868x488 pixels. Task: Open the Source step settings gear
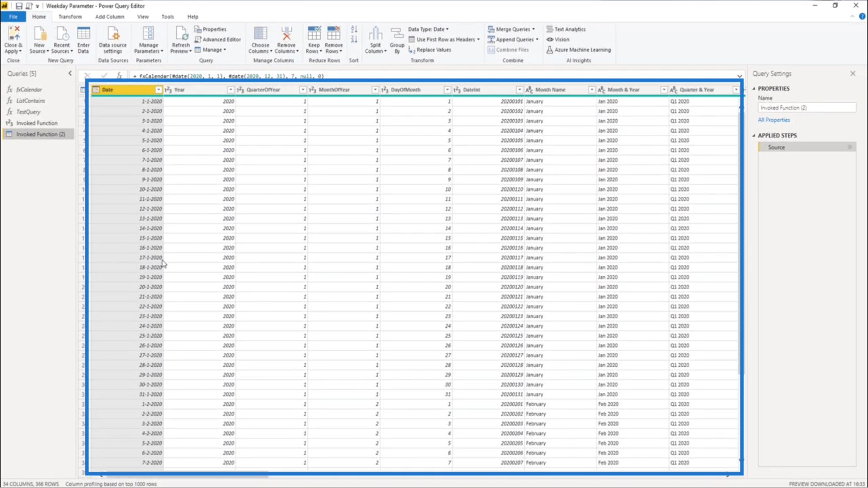coord(849,147)
